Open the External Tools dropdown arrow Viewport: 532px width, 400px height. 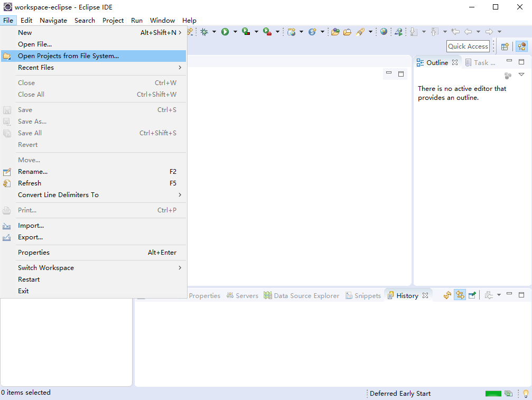[277, 32]
